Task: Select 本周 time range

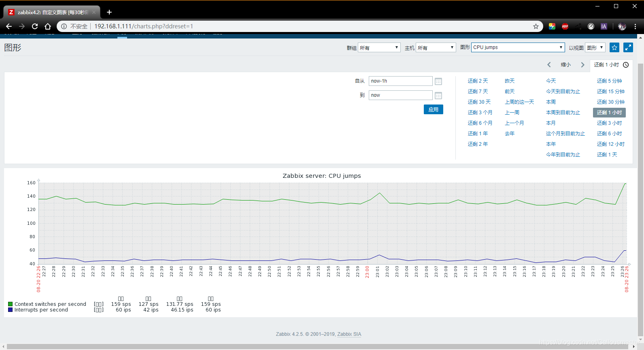Action: (551, 102)
